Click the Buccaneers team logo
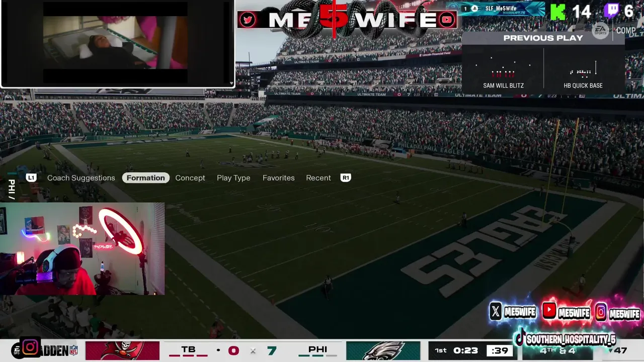This screenshot has width=644, height=362. [122, 350]
